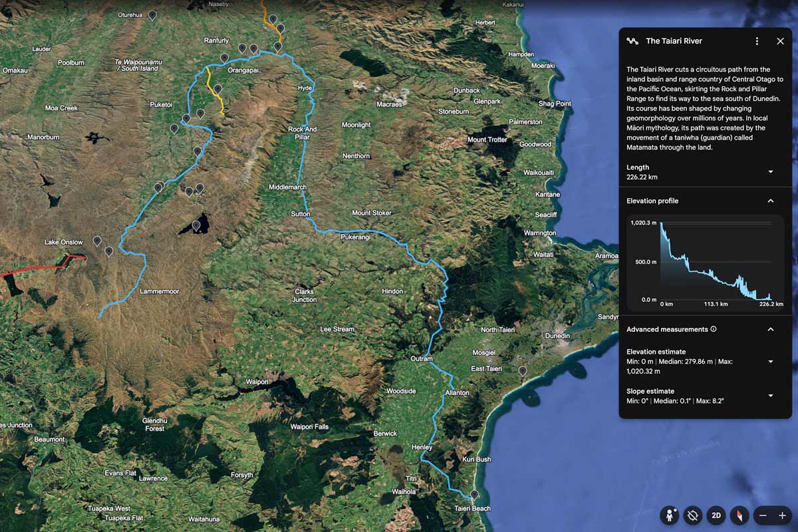Click the Mosgiel map label
The image size is (798, 532).
coord(484,352)
